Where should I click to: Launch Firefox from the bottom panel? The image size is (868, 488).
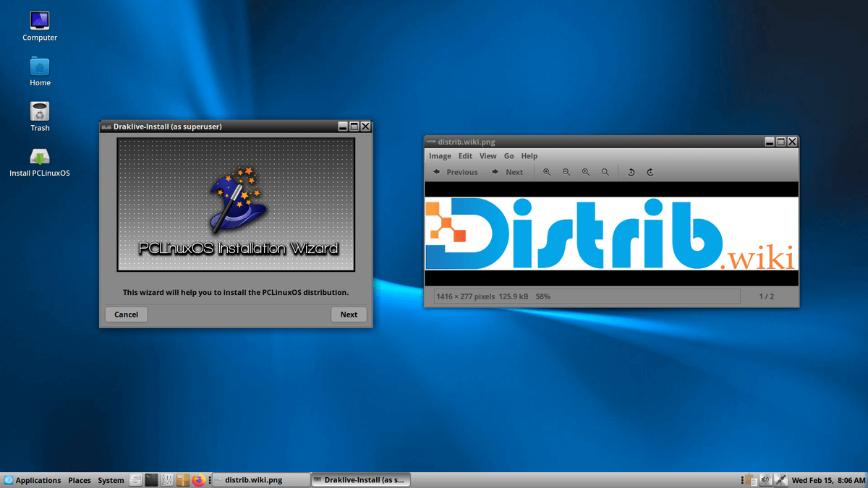199,480
